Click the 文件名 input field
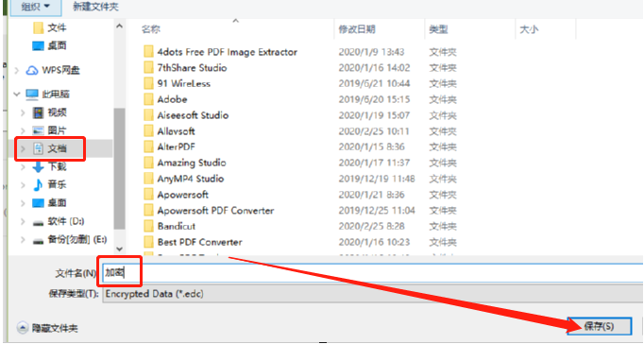Viewport: 644px width, 344px height. coord(372,273)
